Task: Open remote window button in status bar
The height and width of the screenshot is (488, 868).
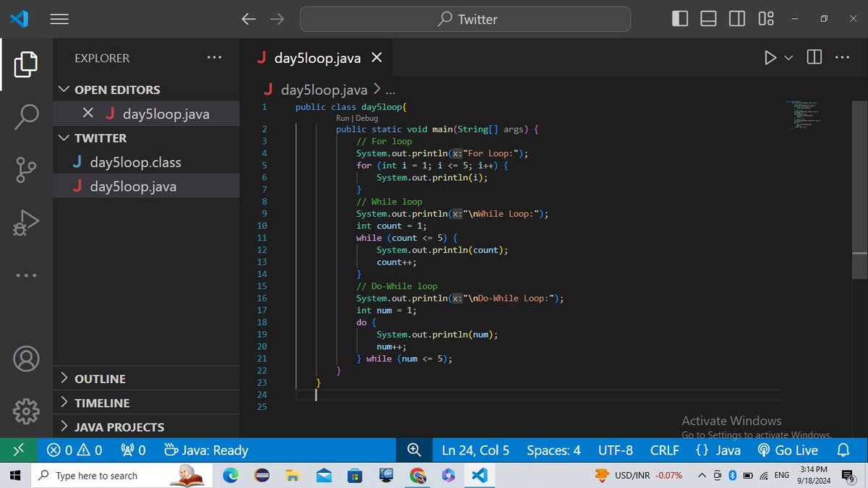Action: coord(19,450)
